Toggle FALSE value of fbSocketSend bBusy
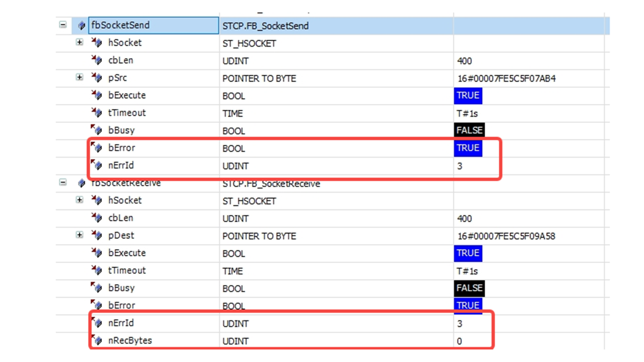This screenshot has height=362, width=644. click(x=469, y=130)
